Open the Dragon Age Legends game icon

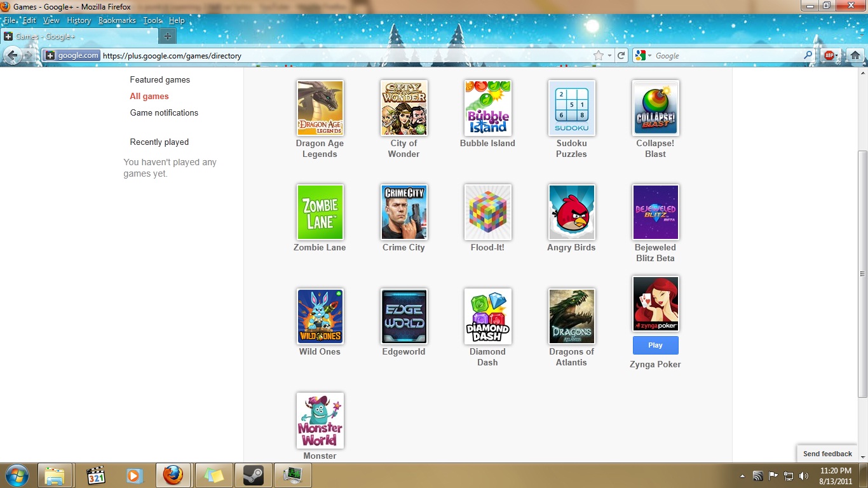[x=320, y=108]
